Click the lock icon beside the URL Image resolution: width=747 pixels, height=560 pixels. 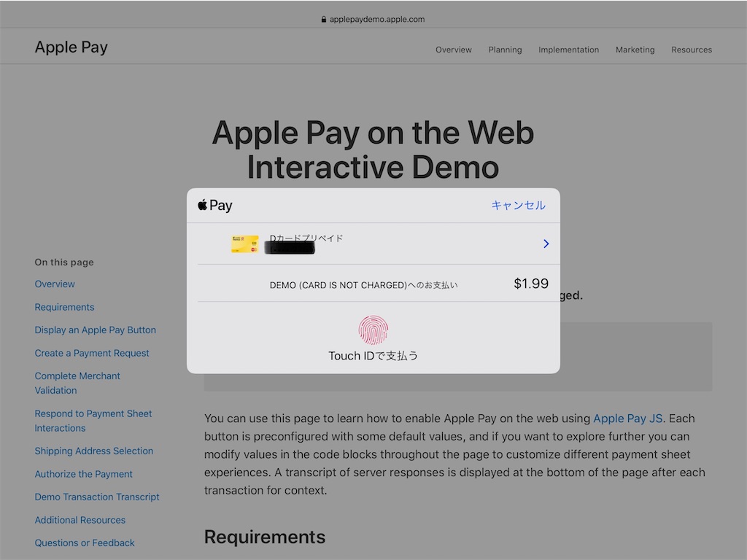(x=323, y=20)
